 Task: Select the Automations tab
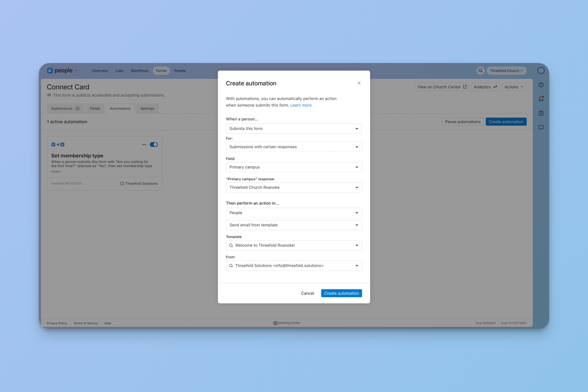pyautogui.click(x=120, y=109)
